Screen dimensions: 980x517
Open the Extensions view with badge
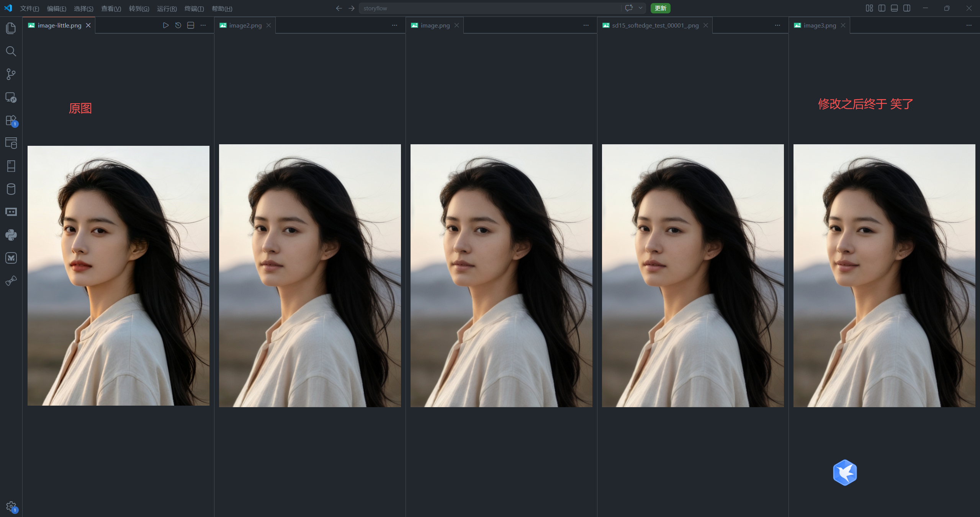pos(11,121)
